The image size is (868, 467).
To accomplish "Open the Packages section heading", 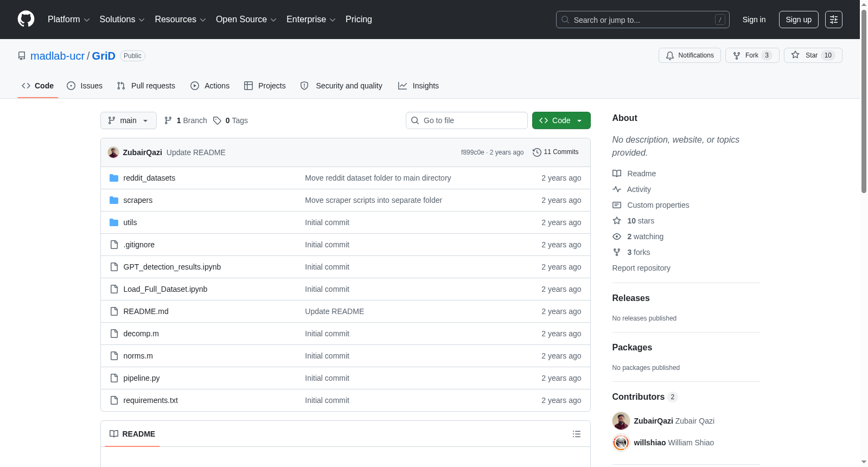I will pyautogui.click(x=632, y=348).
